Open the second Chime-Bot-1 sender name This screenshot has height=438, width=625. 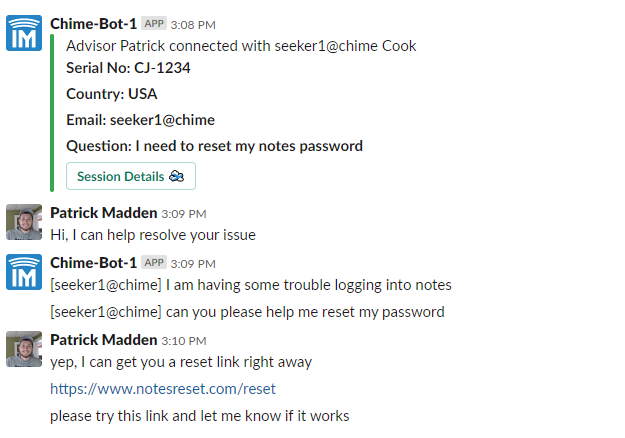94,263
